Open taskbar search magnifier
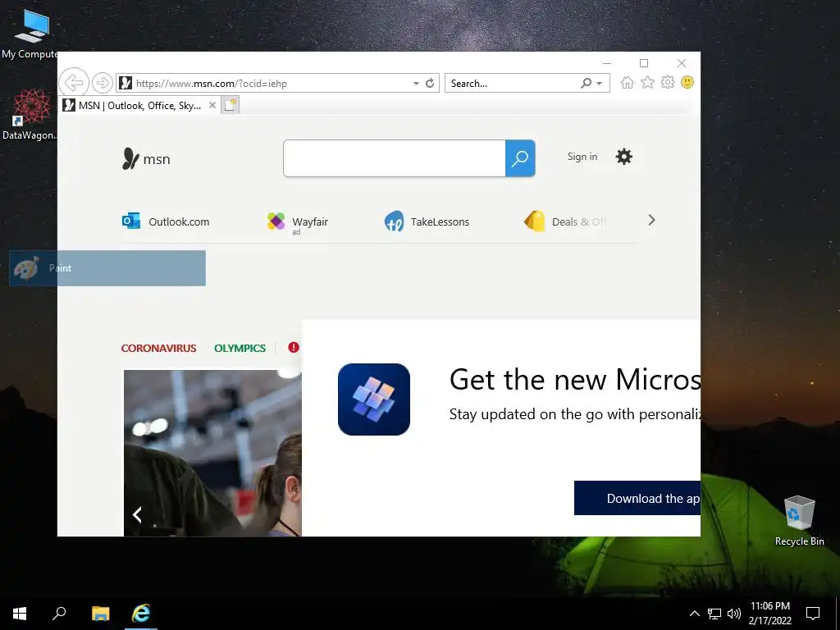Viewport: 840px width, 630px height. coord(59,614)
